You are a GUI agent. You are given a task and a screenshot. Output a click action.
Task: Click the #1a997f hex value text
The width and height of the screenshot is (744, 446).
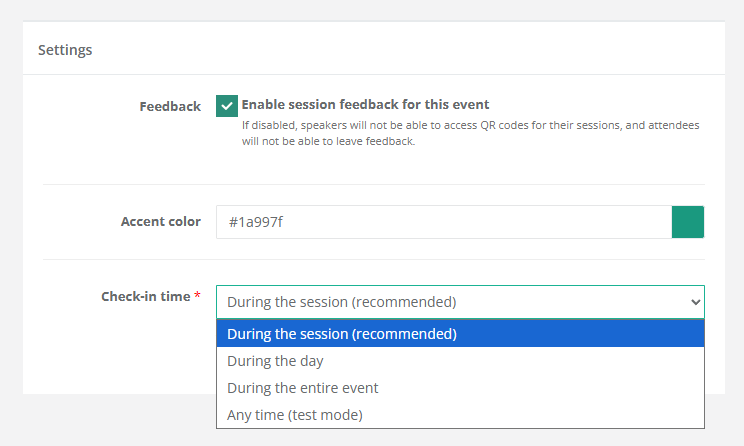pyautogui.click(x=258, y=222)
